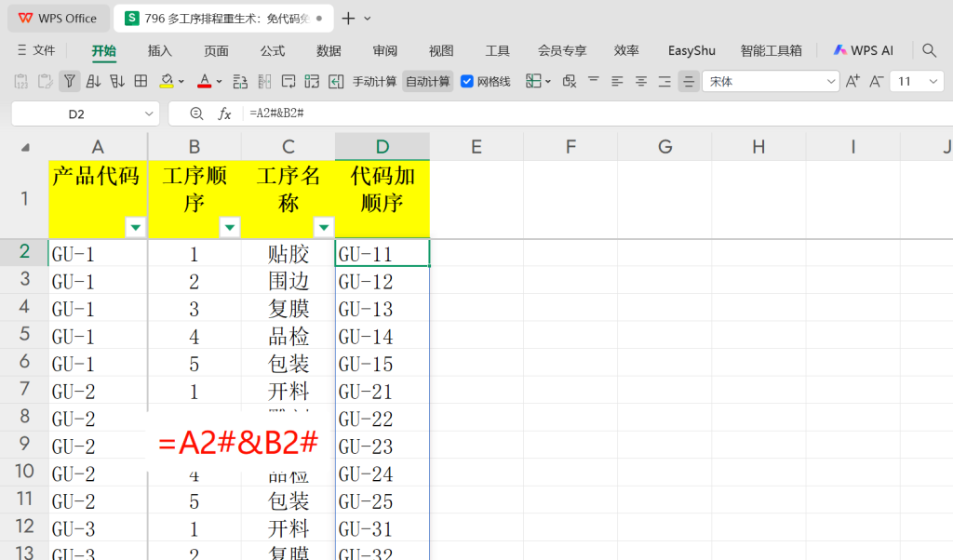Switch to the 视图 View tab
The height and width of the screenshot is (560, 953).
(x=441, y=51)
